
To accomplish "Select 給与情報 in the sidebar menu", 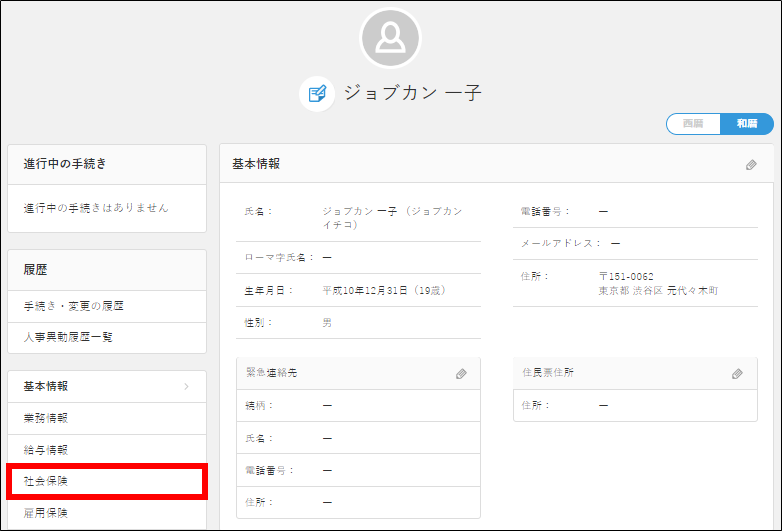I will 46,450.
